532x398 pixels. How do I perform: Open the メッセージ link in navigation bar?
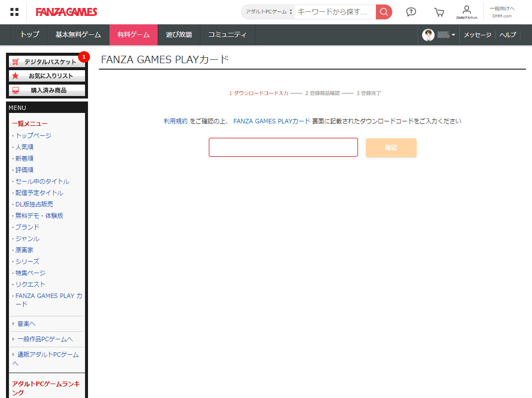point(477,35)
